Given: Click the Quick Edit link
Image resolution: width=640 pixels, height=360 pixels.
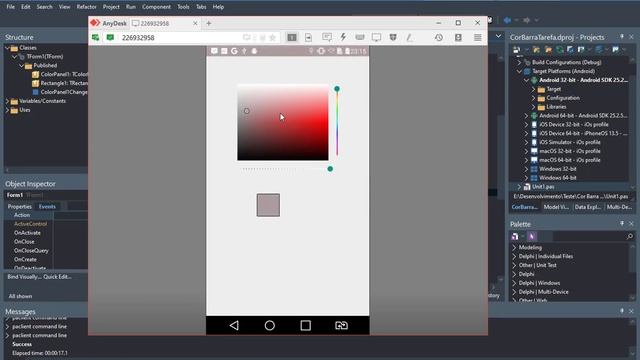Looking at the screenshot, I should 58,277.
